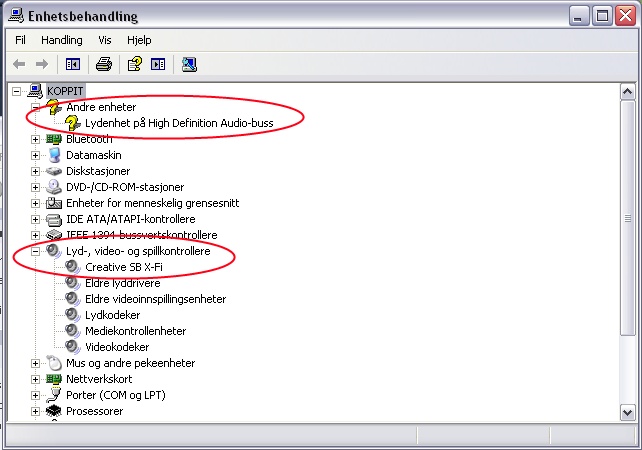This screenshot has width=642, height=450.
Task: Expand the IDE ATA/ATAPI-kontrollere category
Action: 36,219
